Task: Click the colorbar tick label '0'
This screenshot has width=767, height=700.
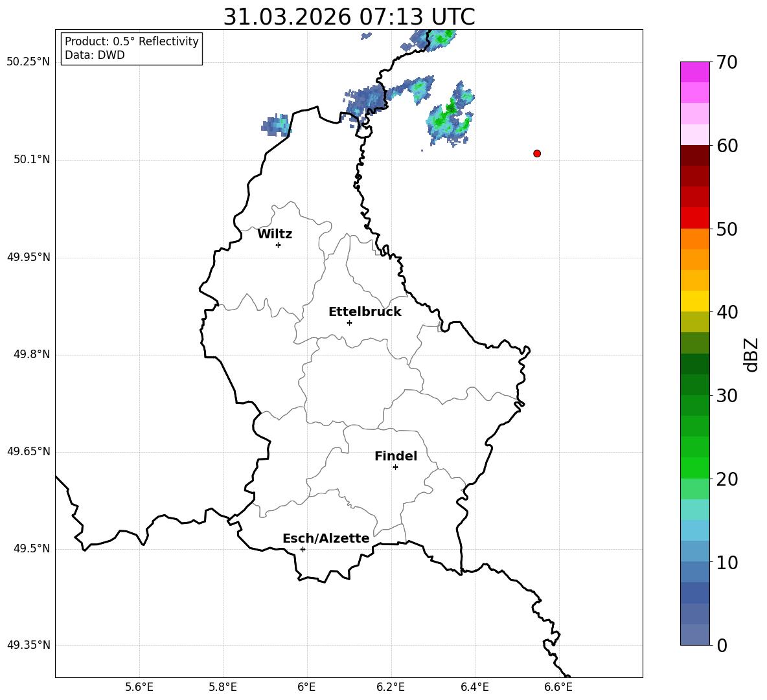Action: point(722,645)
